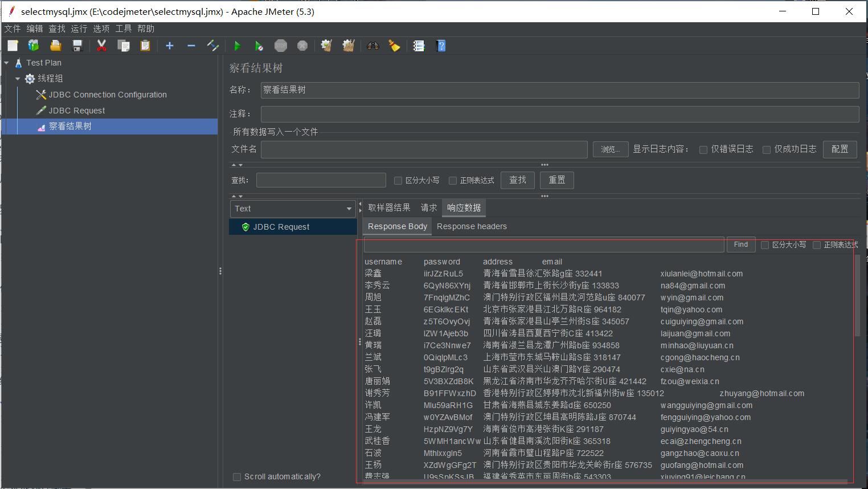The image size is (868, 489).
Task: Clear results with the broom icon
Action: click(x=326, y=46)
